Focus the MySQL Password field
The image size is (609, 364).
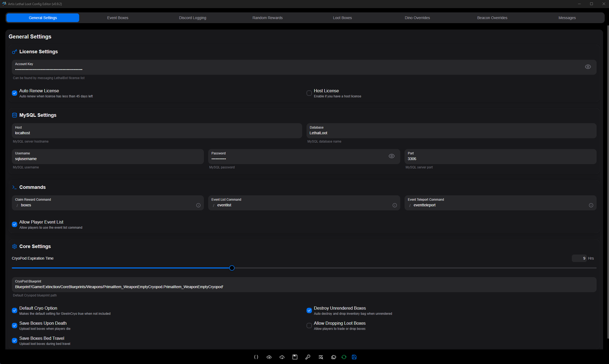point(304,157)
